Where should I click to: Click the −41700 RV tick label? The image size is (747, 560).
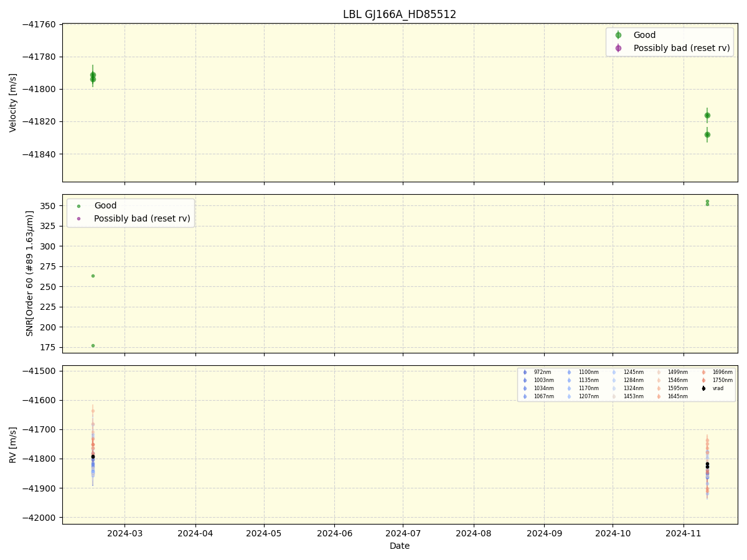tap(39, 429)
